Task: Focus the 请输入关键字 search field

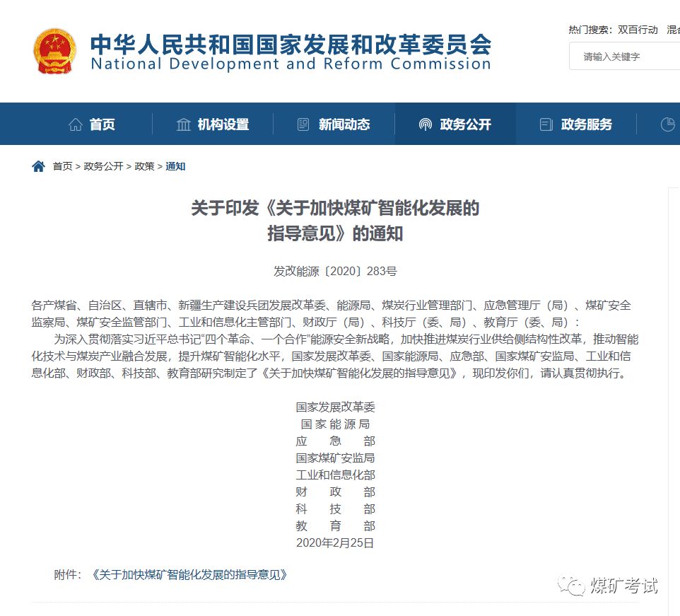Action: (x=624, y=56)
